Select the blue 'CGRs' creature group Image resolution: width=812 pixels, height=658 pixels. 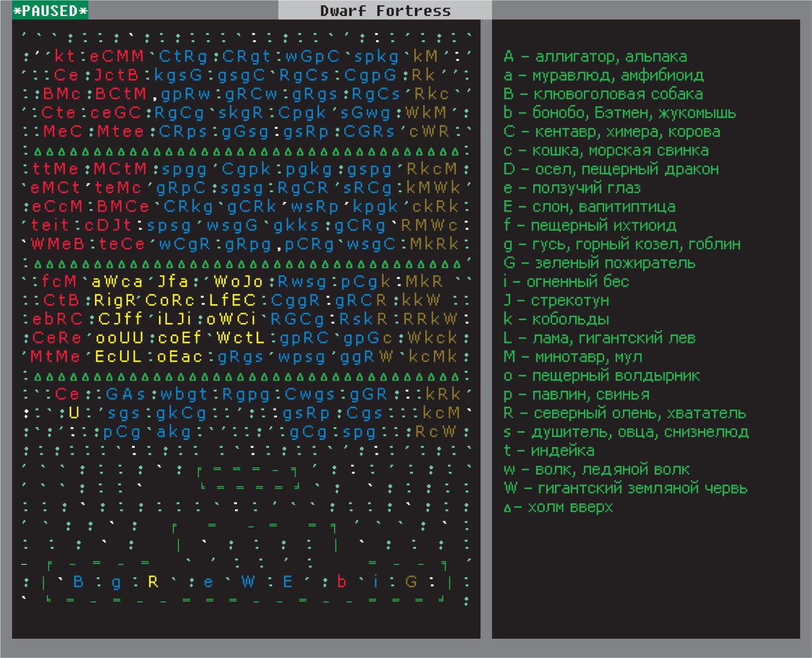369,132
